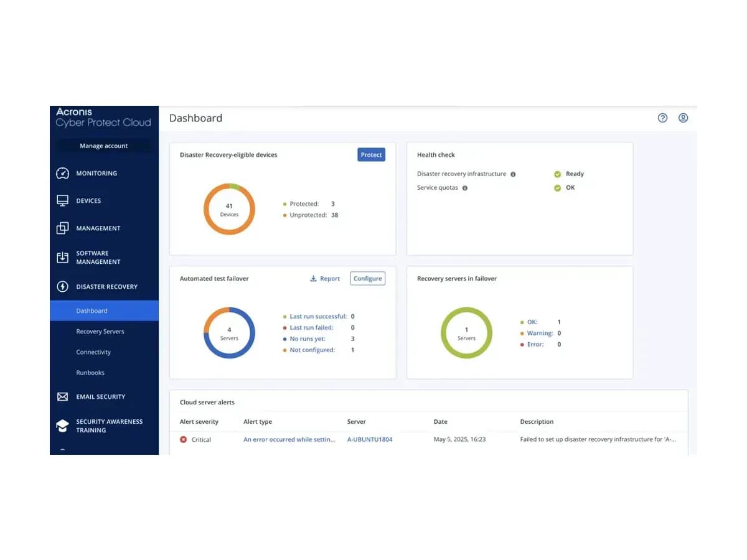
Task: Click the No runs yet link
Action: tap(308, 339)
